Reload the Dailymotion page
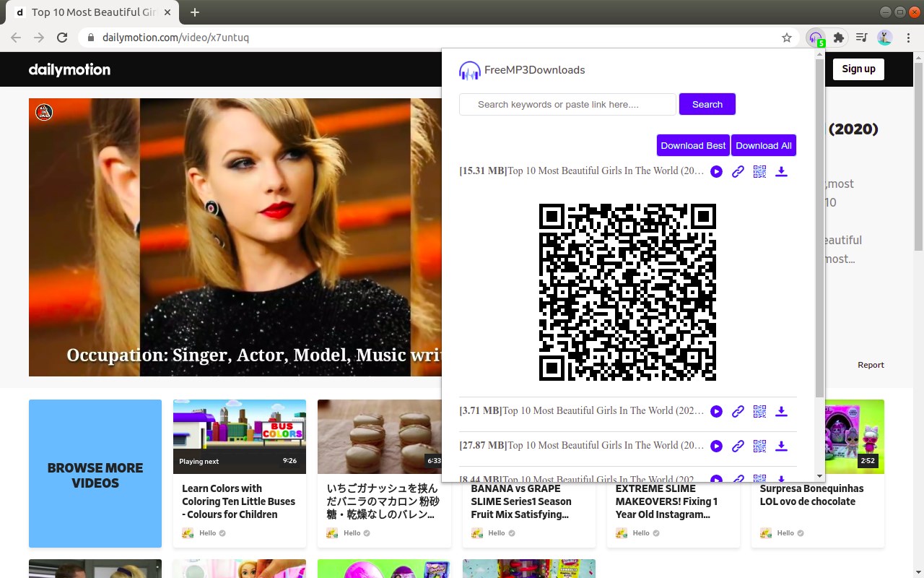The image size is (924, 578). click(x=62, y=38)
